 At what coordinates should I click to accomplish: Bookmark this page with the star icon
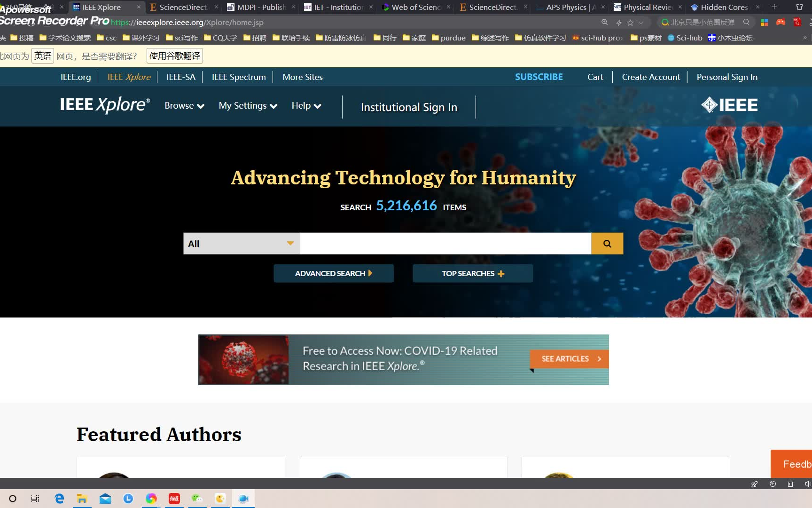630,22
